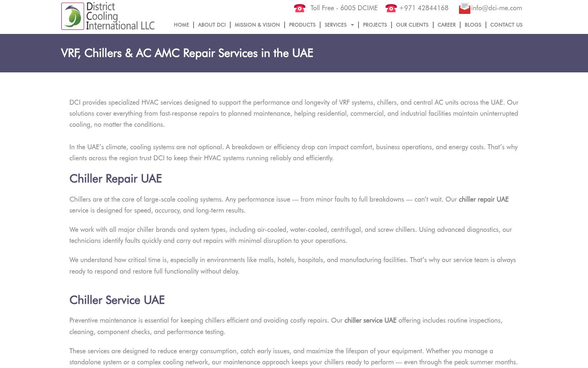Navigate to Products menu item
Image resolution: width=588 pixels, height=368 pixels.
tap(302, 25)
